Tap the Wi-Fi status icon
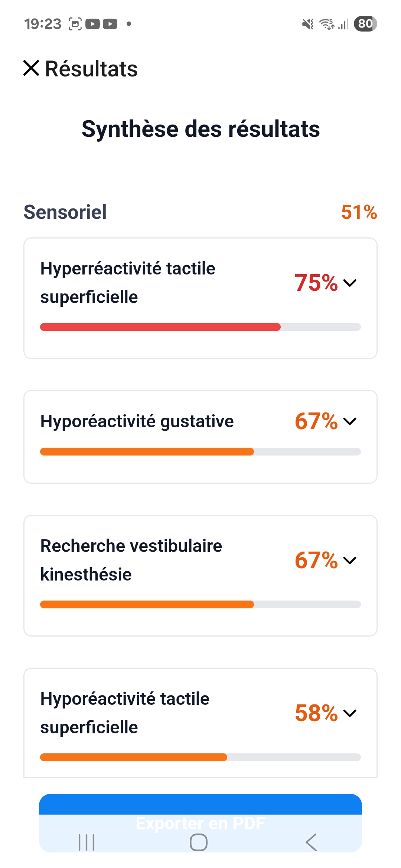 [327, 24]
